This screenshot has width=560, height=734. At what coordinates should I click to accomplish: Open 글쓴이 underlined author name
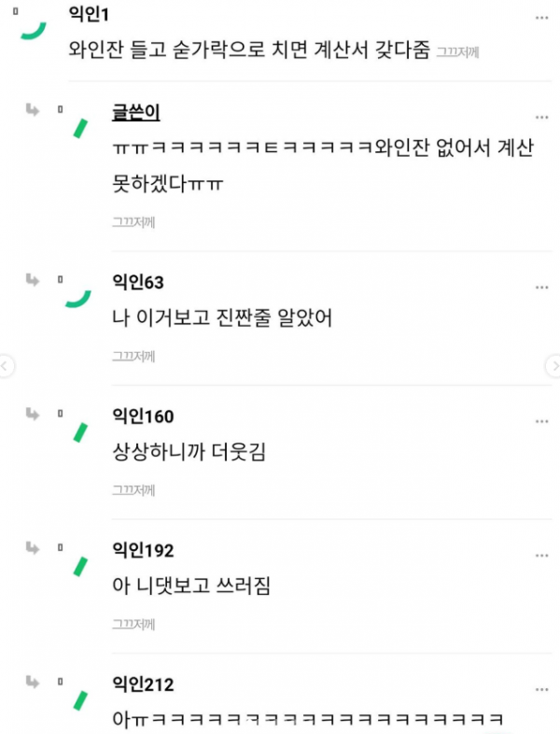[x=135, y=112]
